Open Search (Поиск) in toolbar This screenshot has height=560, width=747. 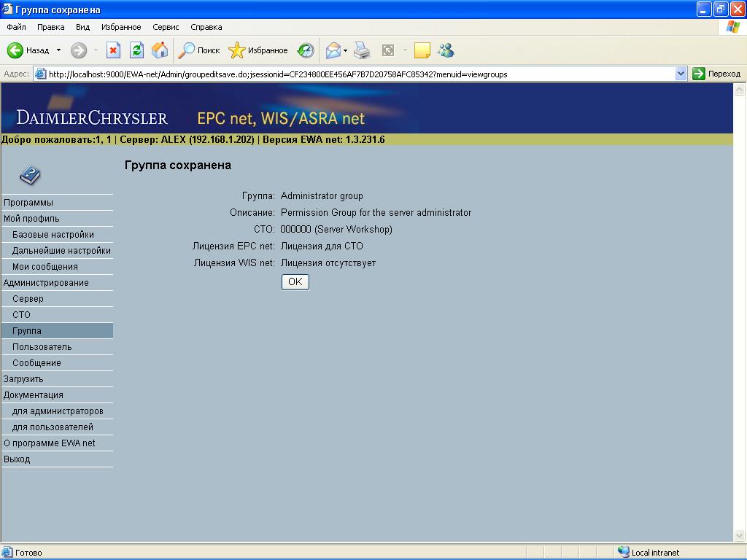198,50
